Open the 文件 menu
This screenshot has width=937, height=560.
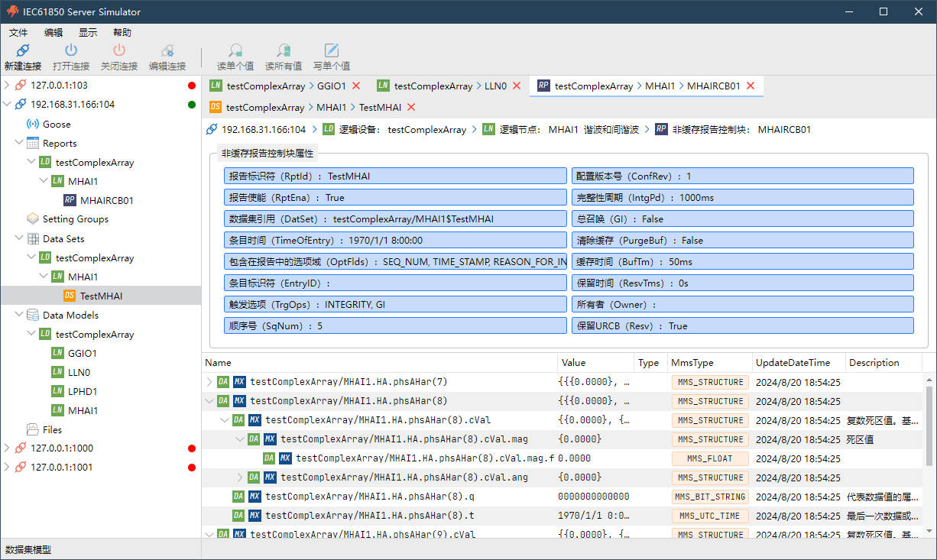pos(18,33)
